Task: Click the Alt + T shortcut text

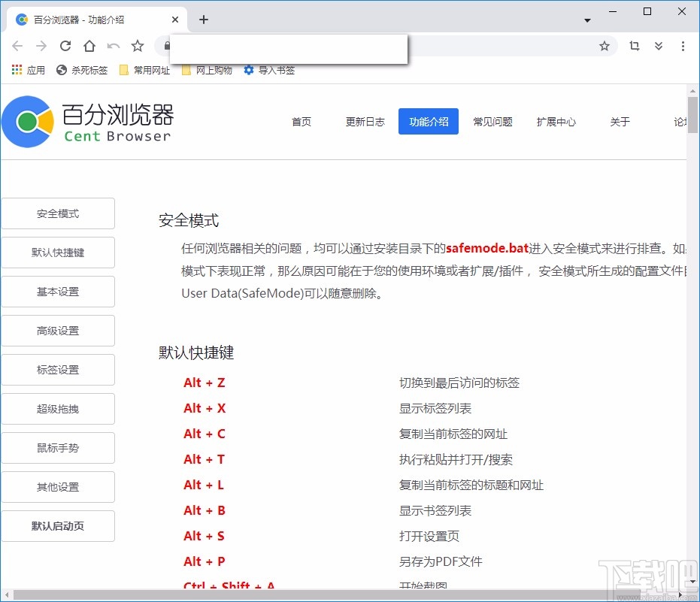Action: 204,459
